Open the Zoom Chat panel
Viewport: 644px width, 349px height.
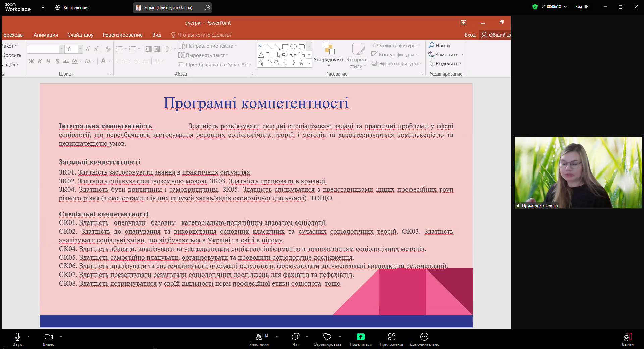[x=296, y=337]
